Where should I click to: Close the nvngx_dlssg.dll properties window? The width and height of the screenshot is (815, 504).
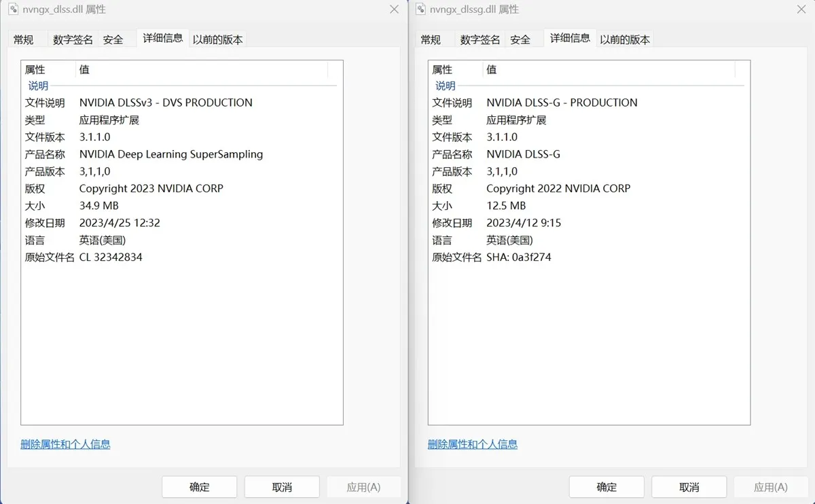coord(801,10)
